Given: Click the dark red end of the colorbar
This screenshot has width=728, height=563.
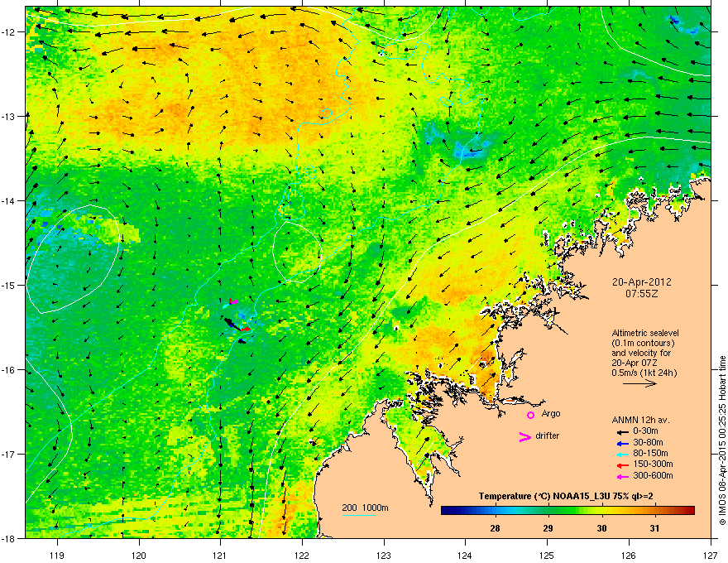Looking at the screenshot, I should pyautogui.click(x=690, y=511).
